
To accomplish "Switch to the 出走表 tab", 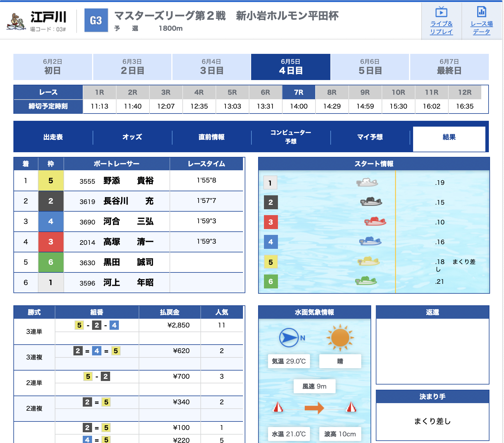I will tap(53, 137).
